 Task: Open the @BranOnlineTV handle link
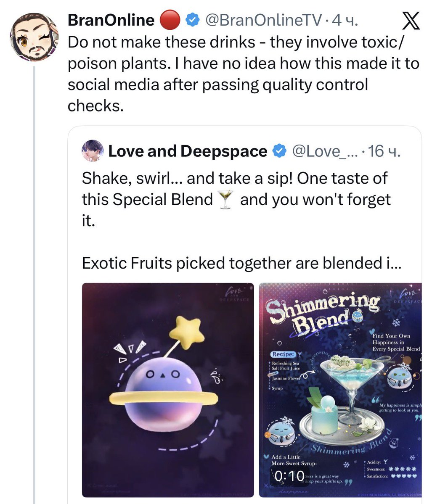(x=263, y=20)
